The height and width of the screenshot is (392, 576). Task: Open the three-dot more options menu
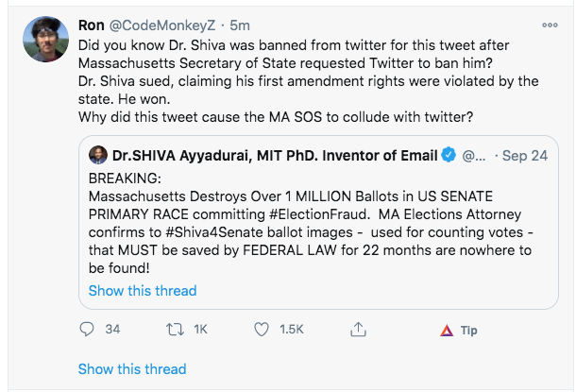[x=550, y=25]
